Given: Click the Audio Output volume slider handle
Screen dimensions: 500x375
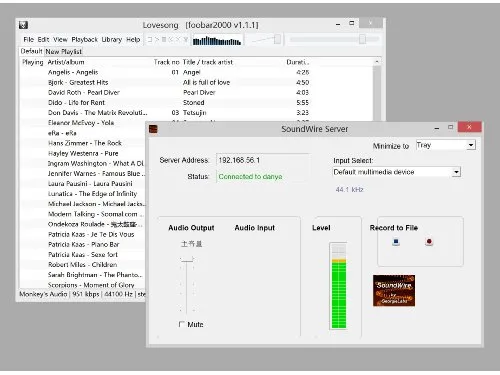Looking at the screenshot, I should coord(187,259).
